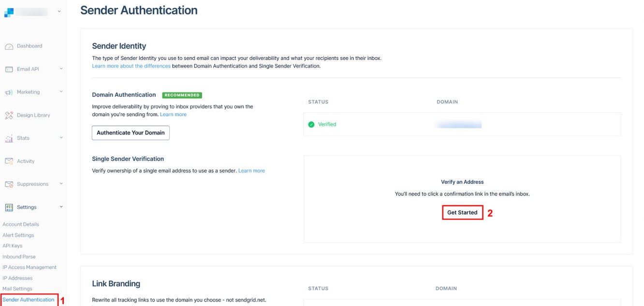Click the Marketing megaphone icon
The height and width of the screenshot is (306, 644).
click(9, 92)
